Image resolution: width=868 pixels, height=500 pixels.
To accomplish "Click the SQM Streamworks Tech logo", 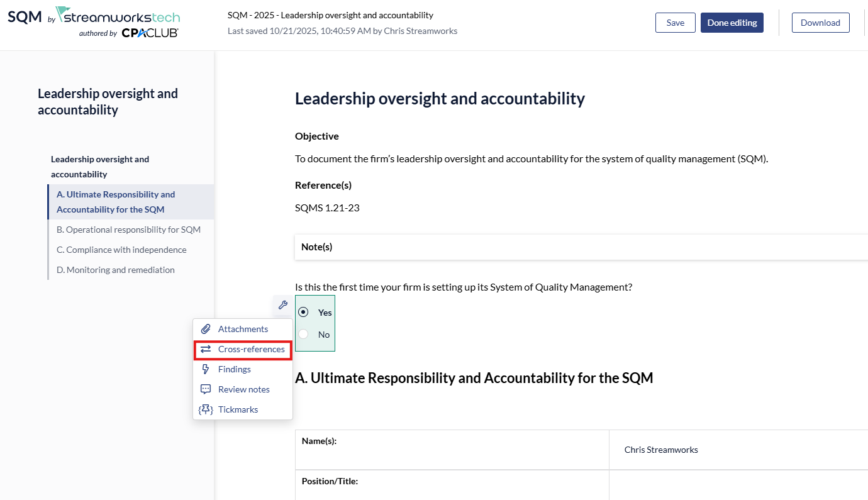I will click(x=94, y=23).
